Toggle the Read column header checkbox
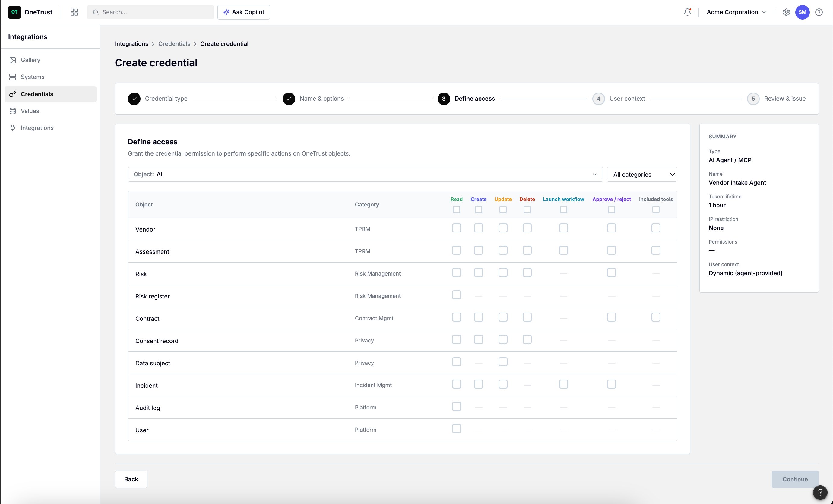The image size is (833, 504). (x=456, y=209)
